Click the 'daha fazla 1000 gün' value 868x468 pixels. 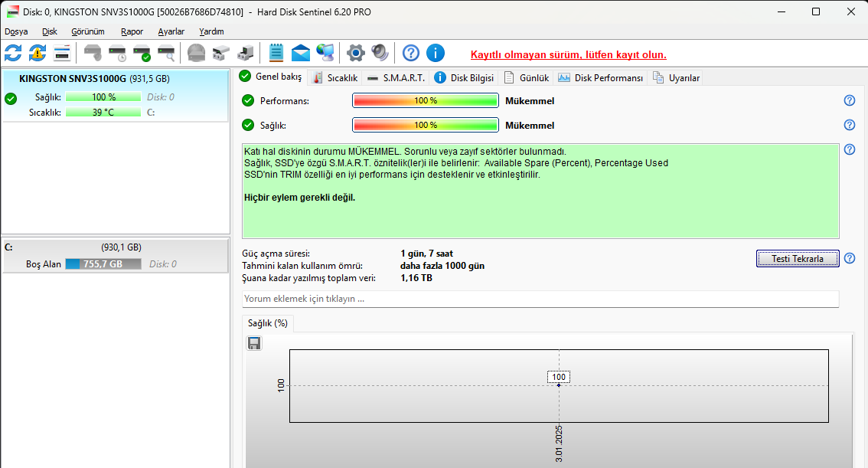click(x=442, y=266)
